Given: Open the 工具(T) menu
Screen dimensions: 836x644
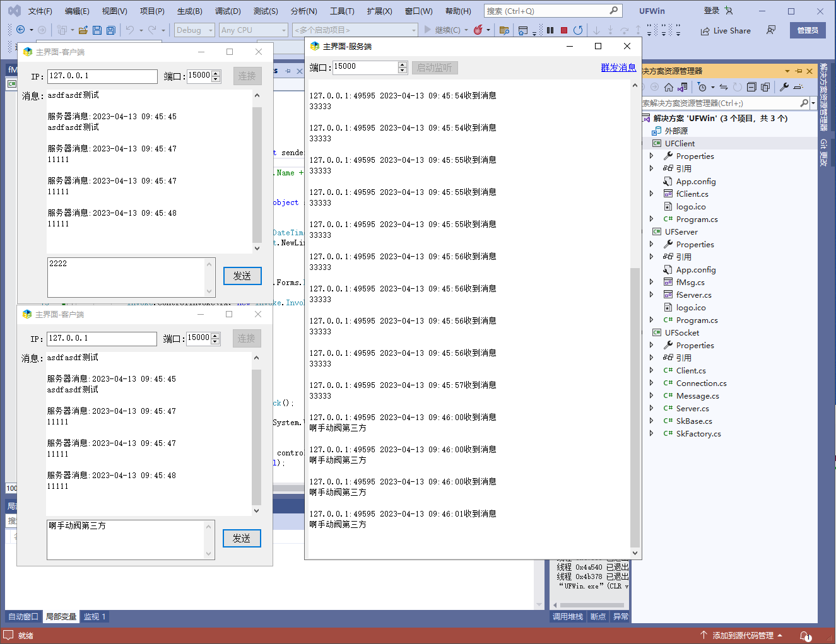Looking at the screenshot, I should pyautogui.click(x=342, y=11).
